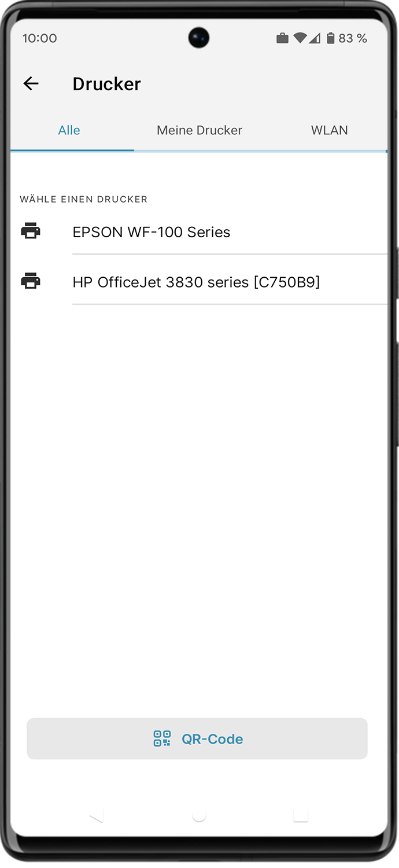This screenshot has height=868, width=399.
Task: Tap the printer icon beside HP OfficeJet
Action: click(x=31, y=281)
